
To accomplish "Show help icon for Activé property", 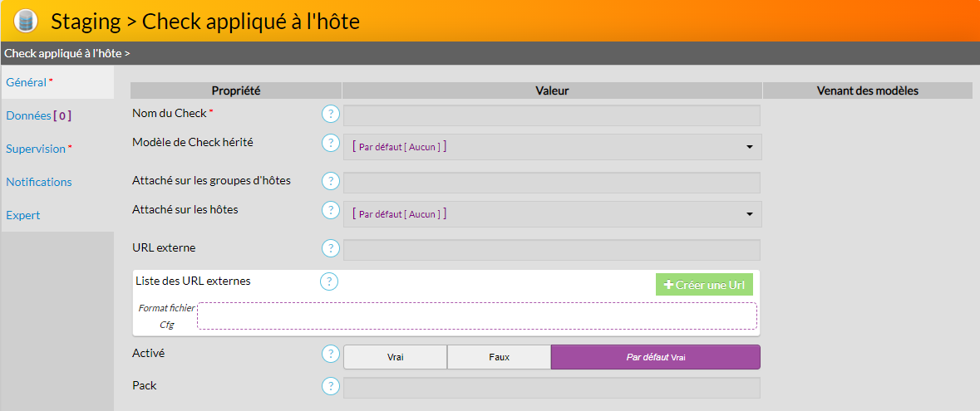I will [x=330, y=354].
